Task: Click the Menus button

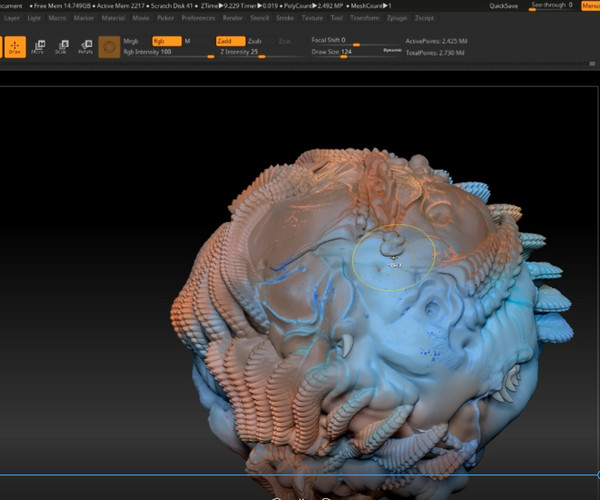Action: tap(590, 6)
